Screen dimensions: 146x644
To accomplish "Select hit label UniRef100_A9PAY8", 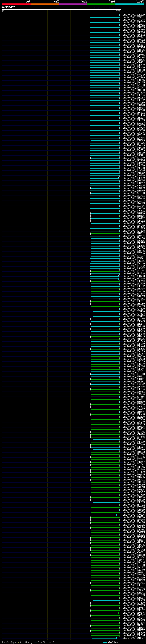I will [134, 110].
